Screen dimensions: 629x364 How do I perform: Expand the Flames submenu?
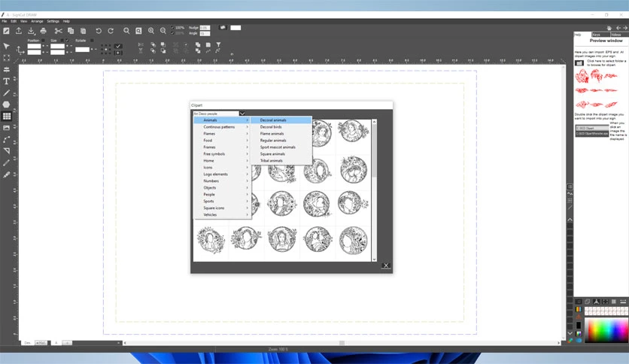tap(222, 134)
